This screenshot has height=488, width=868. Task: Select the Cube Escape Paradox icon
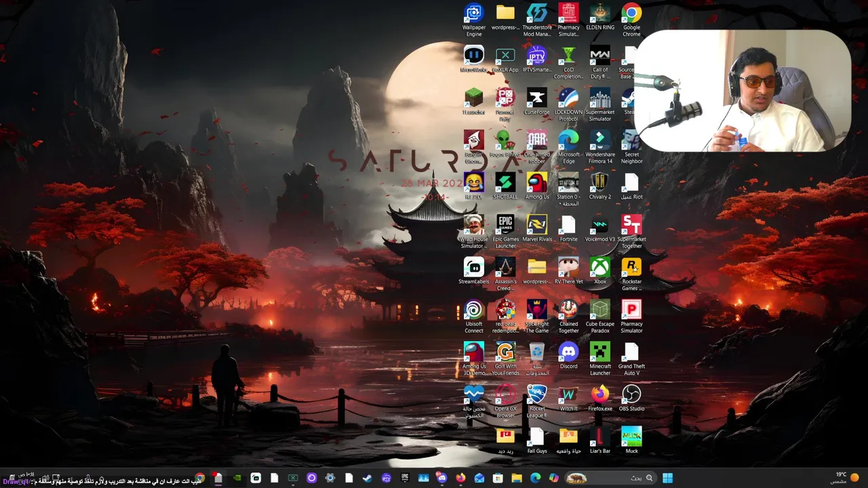point(600,317)
